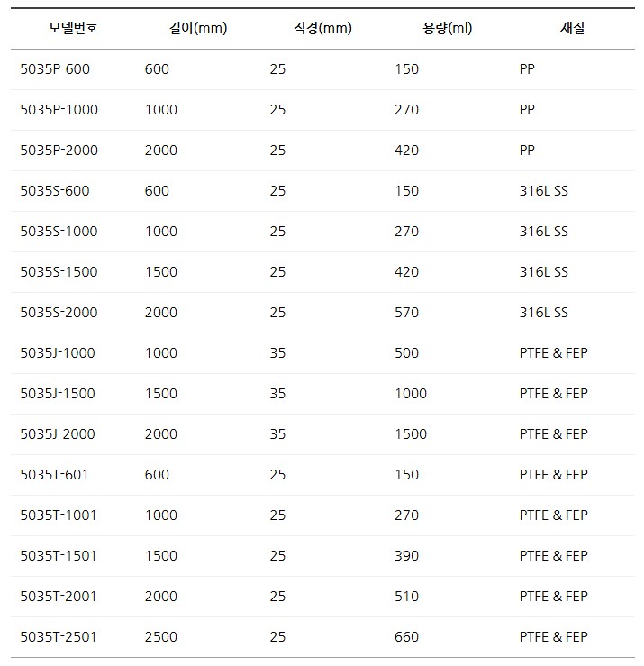This screenshot has height=666, width=644.
Task: Select model 5035S-600 in the table
Action: point(55,191)
